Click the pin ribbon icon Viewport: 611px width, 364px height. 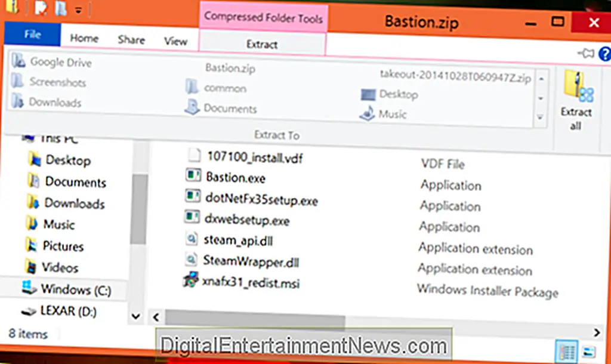[x=586, y=53]
